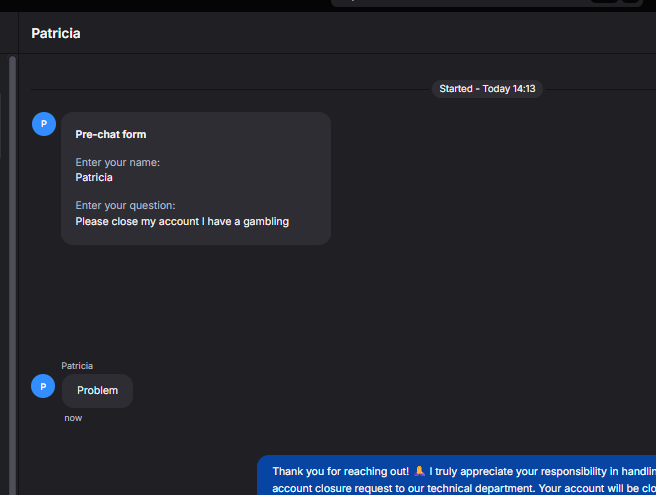Click the 'Thank you for reaching out!' text

pyautogui.click(x=341, y=471)
